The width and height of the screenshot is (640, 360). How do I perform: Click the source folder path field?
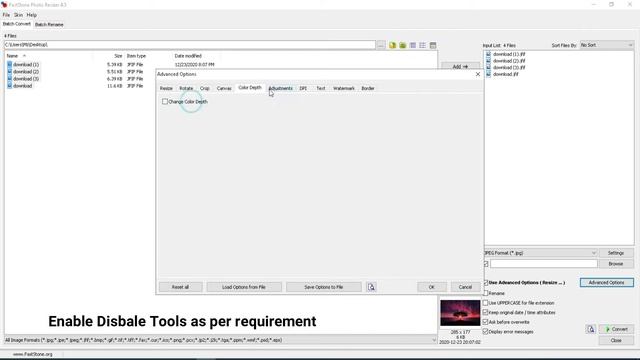pyautogui.click(x=190, y=45)
